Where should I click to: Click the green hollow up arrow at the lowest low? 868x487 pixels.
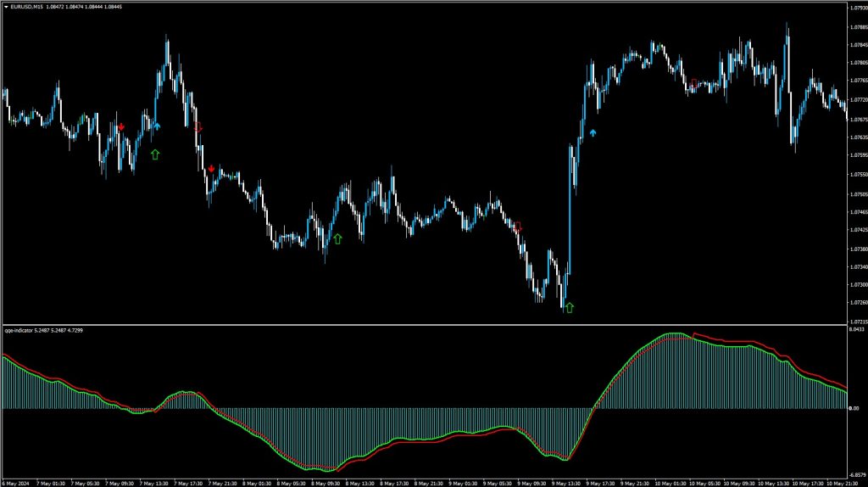coord(569,307)
